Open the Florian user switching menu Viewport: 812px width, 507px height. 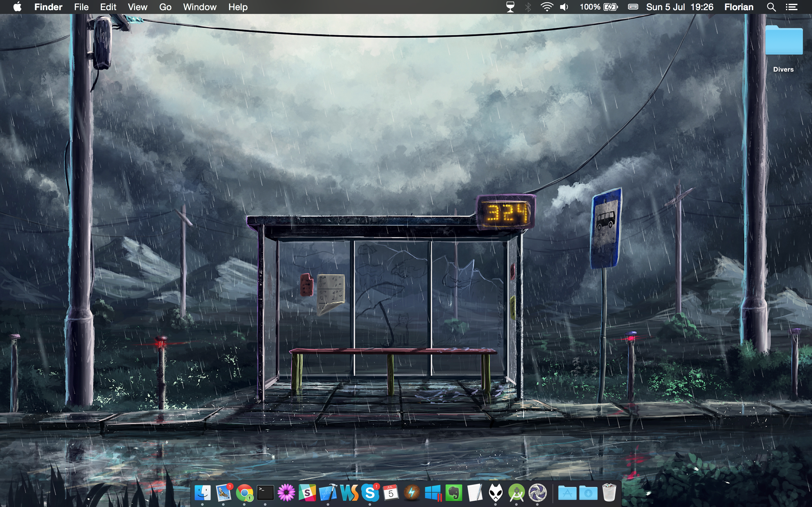point(738,7)
